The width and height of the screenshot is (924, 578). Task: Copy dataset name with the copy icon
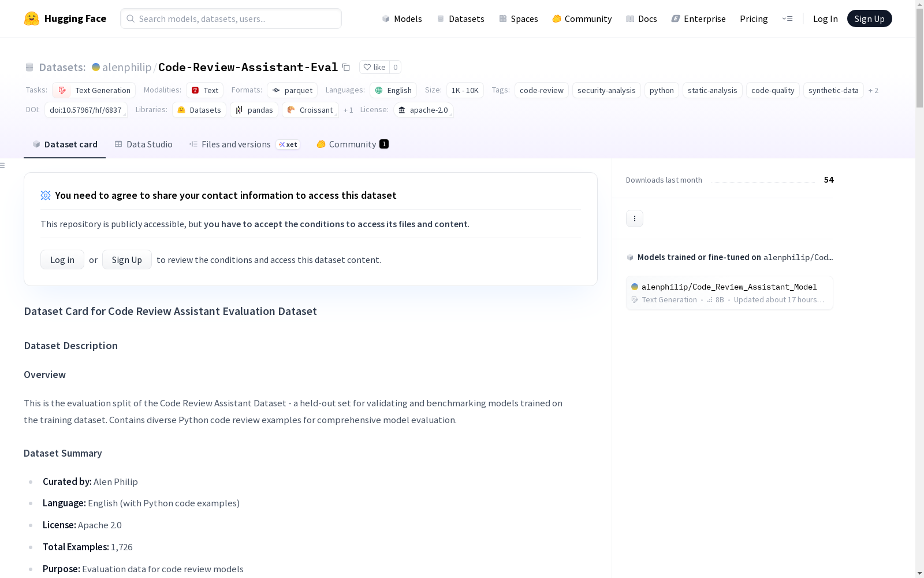[346, 67]
